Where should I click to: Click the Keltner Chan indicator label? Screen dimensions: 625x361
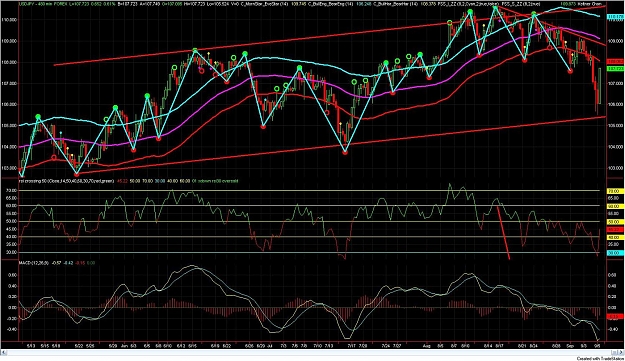(x=590, y=4)
